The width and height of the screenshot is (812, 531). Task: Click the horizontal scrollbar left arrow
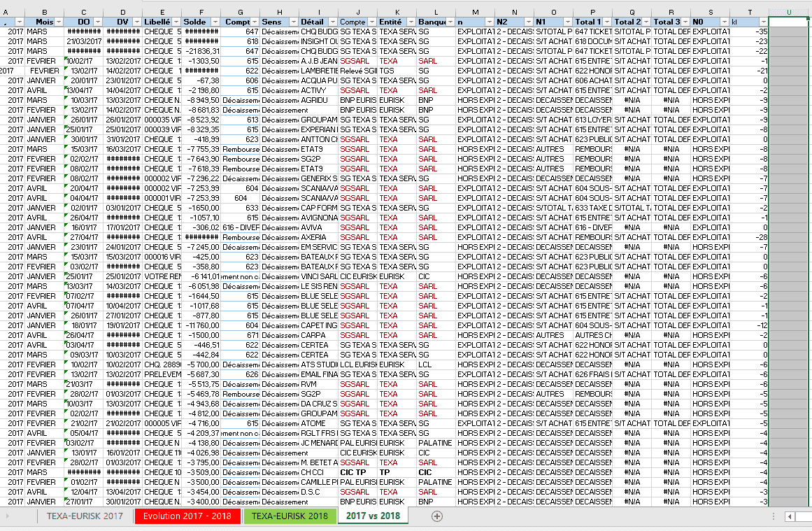(790, 516)
